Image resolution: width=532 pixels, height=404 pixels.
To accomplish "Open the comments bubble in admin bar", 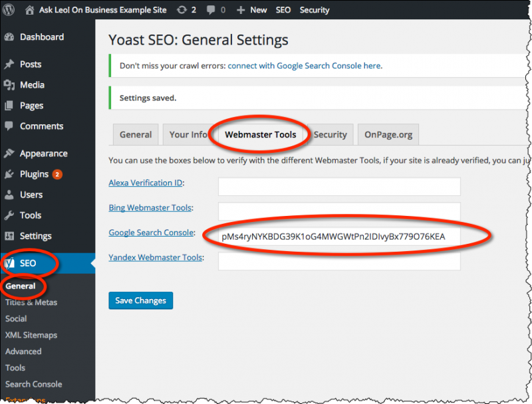I will coord(211,10).
